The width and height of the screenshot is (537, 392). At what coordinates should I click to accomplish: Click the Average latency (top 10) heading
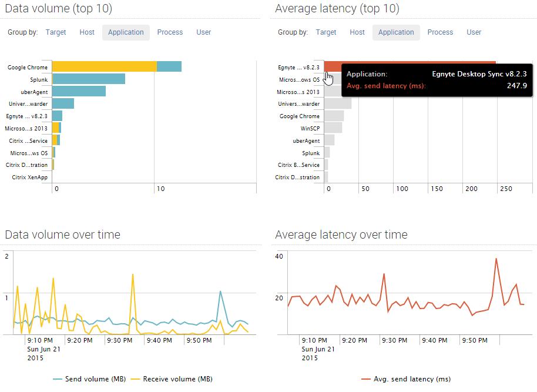pyautogui.click(x=337, y=9)
